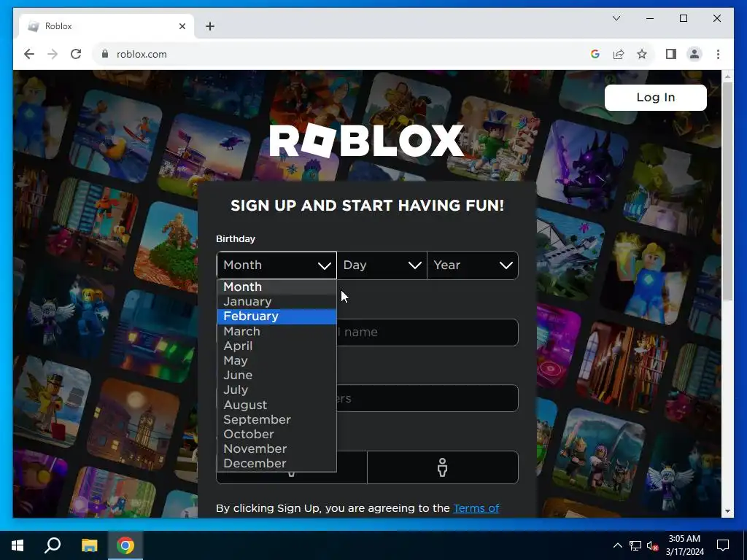
Task: Click the browser forward arrow
Action: 53,54
